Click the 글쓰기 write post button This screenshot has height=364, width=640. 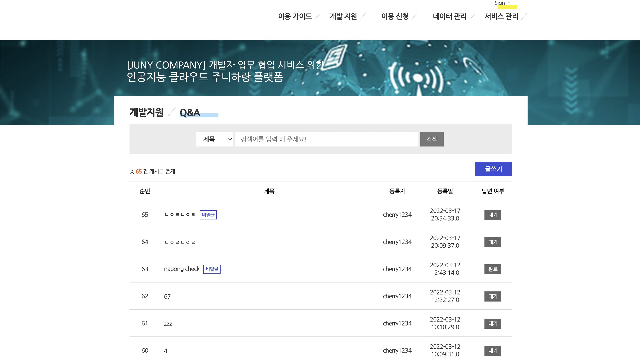(493, 169)
